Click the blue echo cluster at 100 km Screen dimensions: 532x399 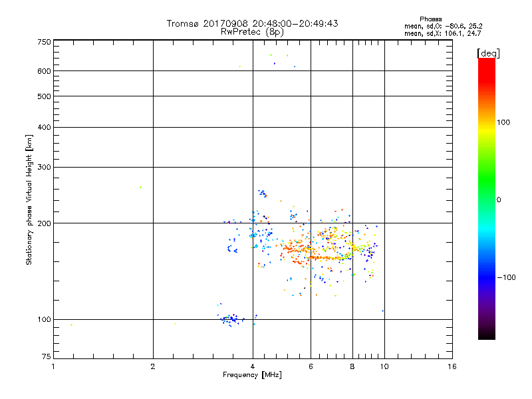231,319
